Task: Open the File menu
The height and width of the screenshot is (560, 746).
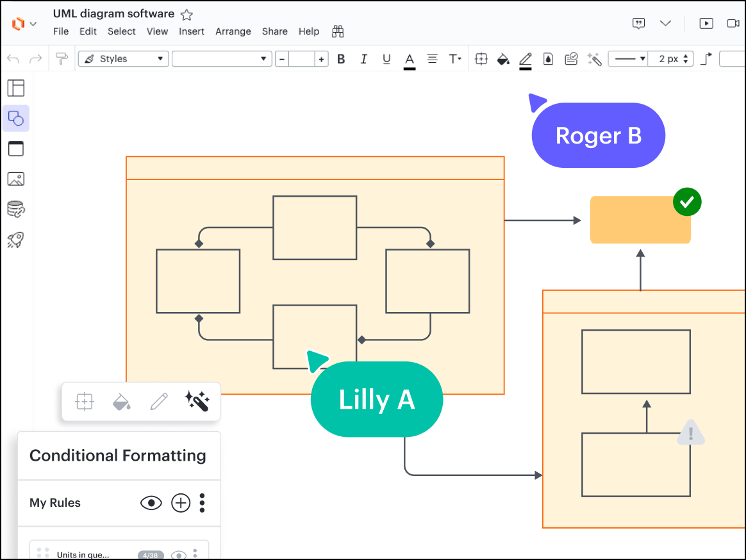Action: tap(61, 31)
